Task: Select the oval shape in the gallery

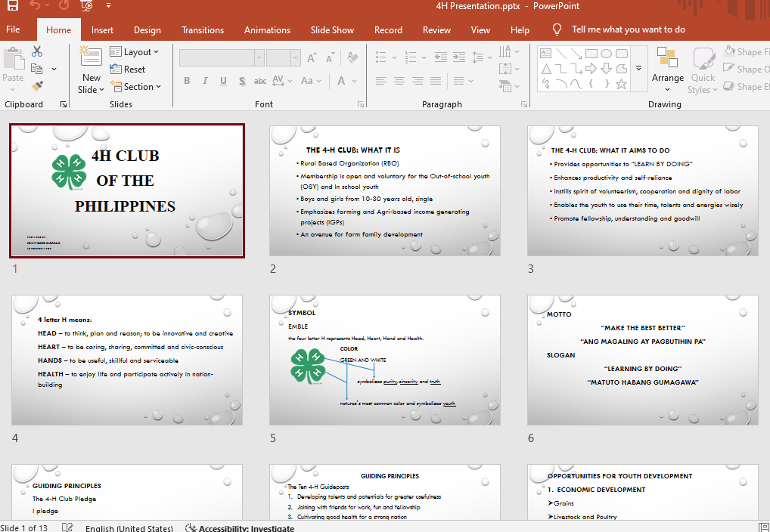Action: point(607,54)
